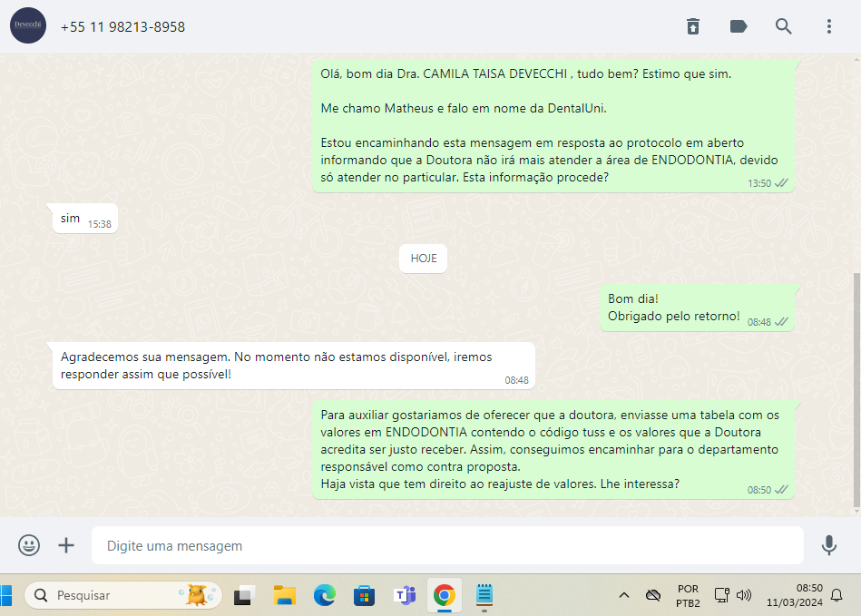The height and width of the screenshot is (616, 861).
Task: Open network settings from system tray
Action: pyautogui.click(x=721, y=595)
